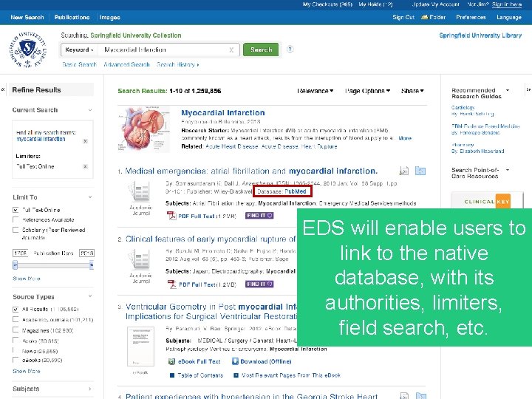Open Download (Offline) icon for eBook
Viewport: 532px width, 399px height.
(235, 361)
